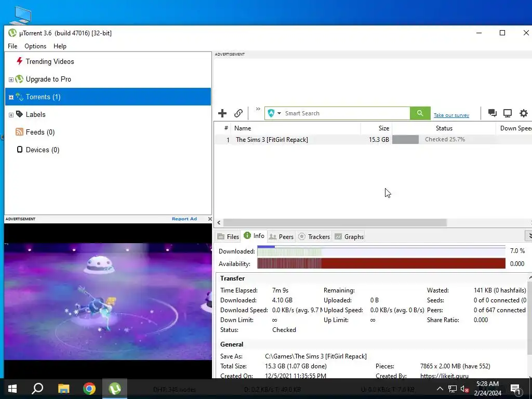
Task: Sort torrents by the Name column
Action: [x=296, y=128]
